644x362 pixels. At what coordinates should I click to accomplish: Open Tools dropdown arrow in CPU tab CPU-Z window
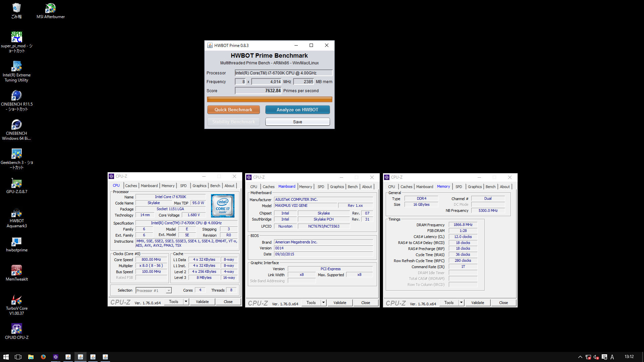[186, 302]
